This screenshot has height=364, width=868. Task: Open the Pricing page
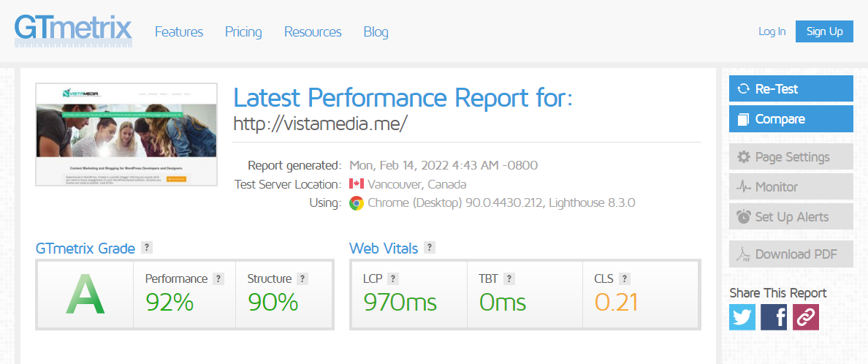tap(243, 32)
